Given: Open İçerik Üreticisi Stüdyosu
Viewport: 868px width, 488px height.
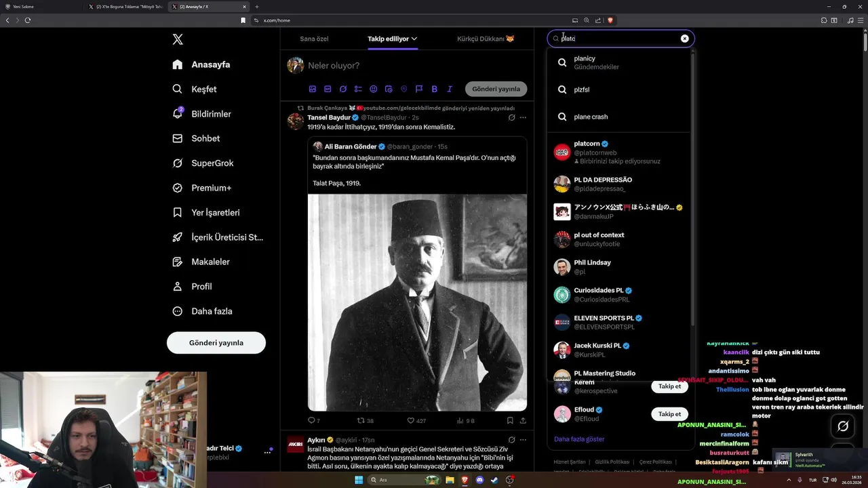Looking at the screenshot, I should (218, 237).
